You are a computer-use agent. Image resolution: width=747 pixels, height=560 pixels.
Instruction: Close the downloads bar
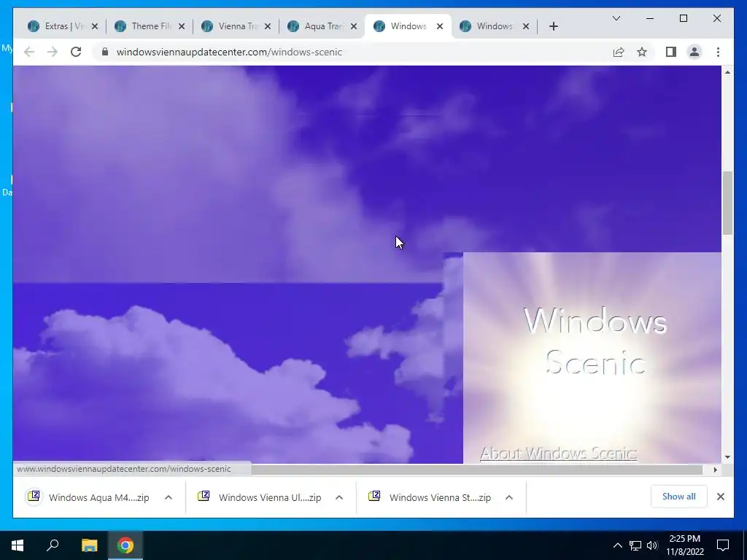(x=720, y=497)
